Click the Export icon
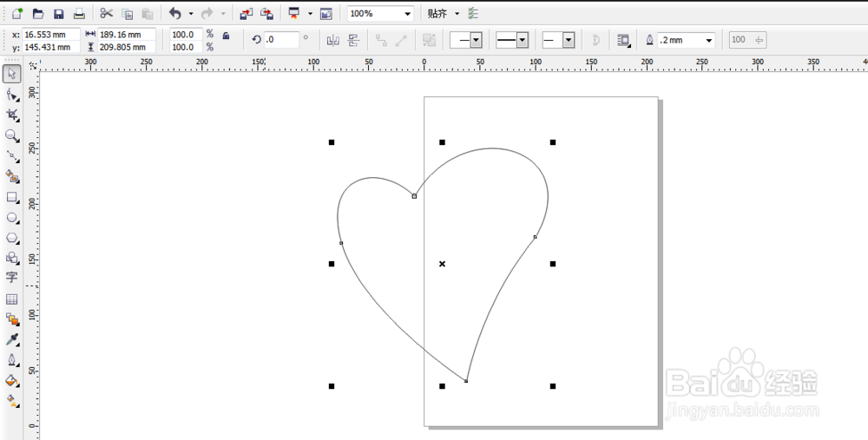The width and height of the screenshot is (868, 440). coord(266,13)
